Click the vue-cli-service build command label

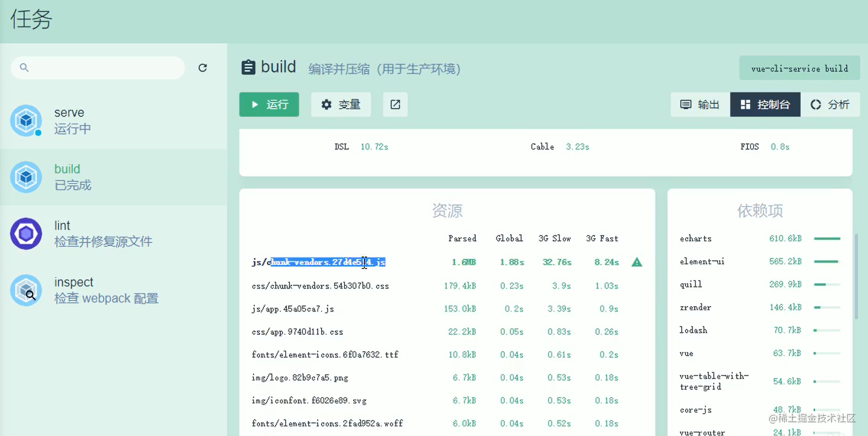pyautogui.click(x=800, y=68)
